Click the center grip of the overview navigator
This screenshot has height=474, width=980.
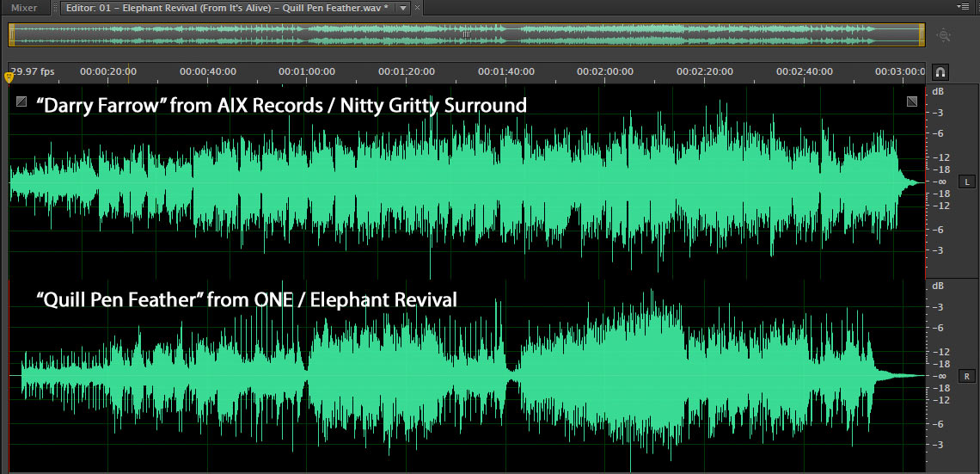pyautogui.click(x=466, y=35)
